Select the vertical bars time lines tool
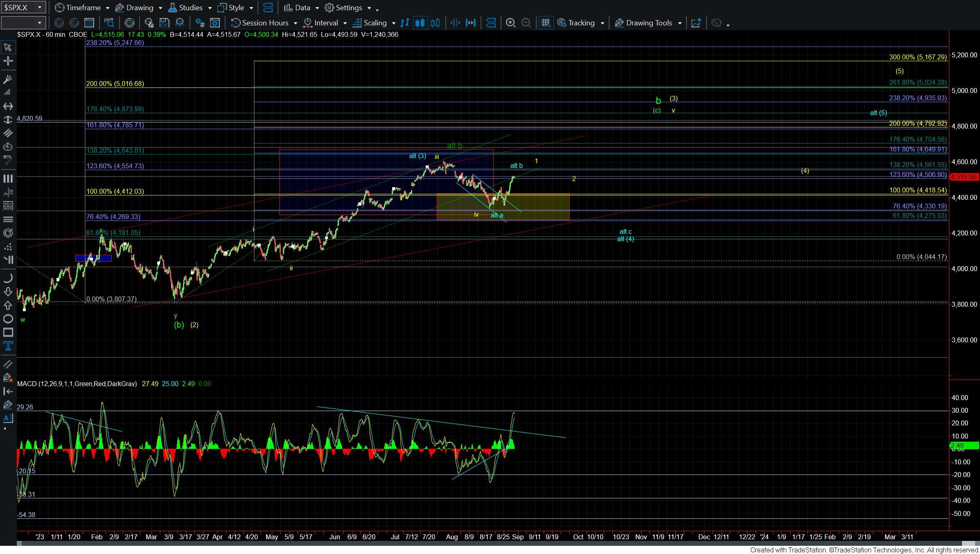Screen dimensions: 980x554 pyautogui.click(x=8, y=179)
